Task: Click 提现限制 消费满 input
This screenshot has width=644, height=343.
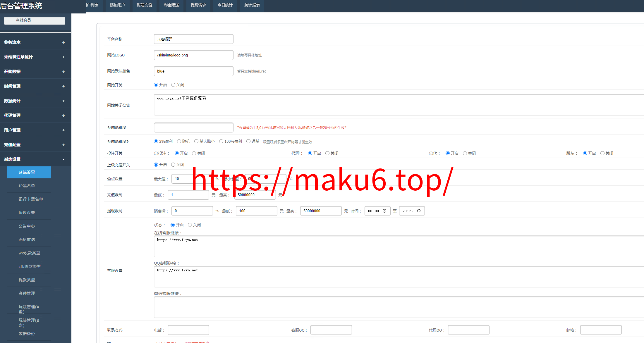Action: coord(192,211)
